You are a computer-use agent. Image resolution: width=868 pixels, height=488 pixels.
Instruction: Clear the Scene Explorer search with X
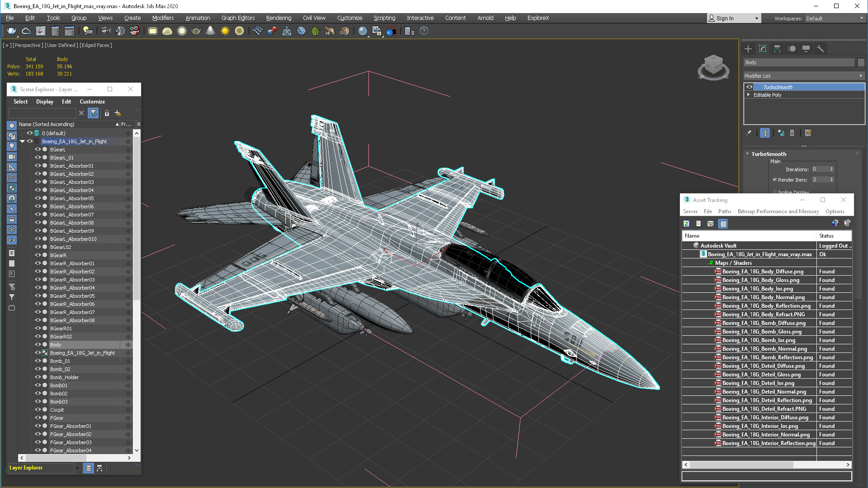click(x=81, y=113)
